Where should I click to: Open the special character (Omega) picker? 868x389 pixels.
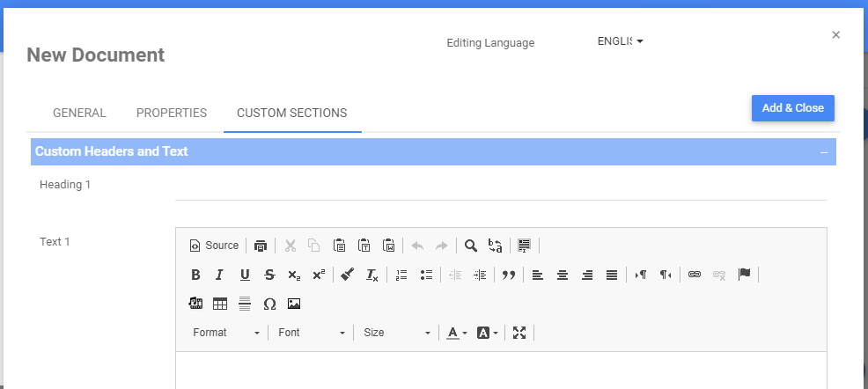[x=269, y=304]
